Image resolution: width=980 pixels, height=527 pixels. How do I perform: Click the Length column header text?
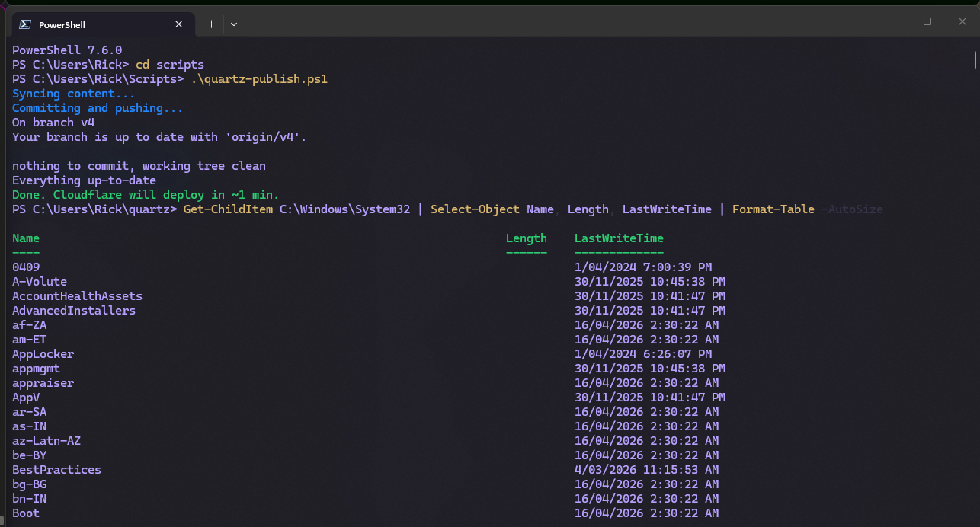click(526, 238)
